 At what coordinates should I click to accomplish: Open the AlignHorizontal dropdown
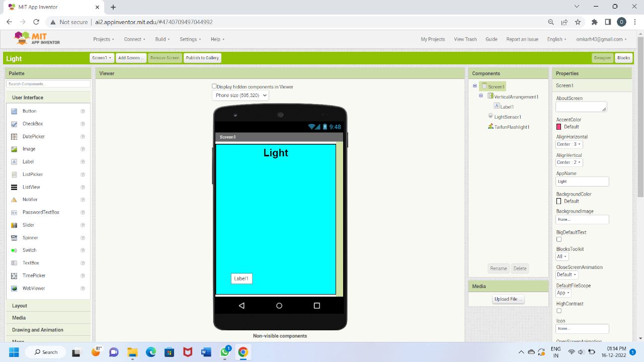(569, 144)
